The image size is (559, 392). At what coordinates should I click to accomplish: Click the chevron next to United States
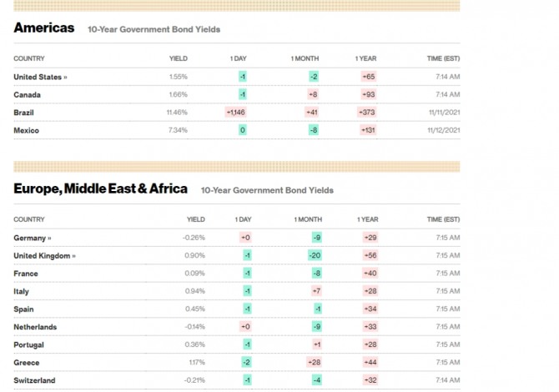pos(66,78)
